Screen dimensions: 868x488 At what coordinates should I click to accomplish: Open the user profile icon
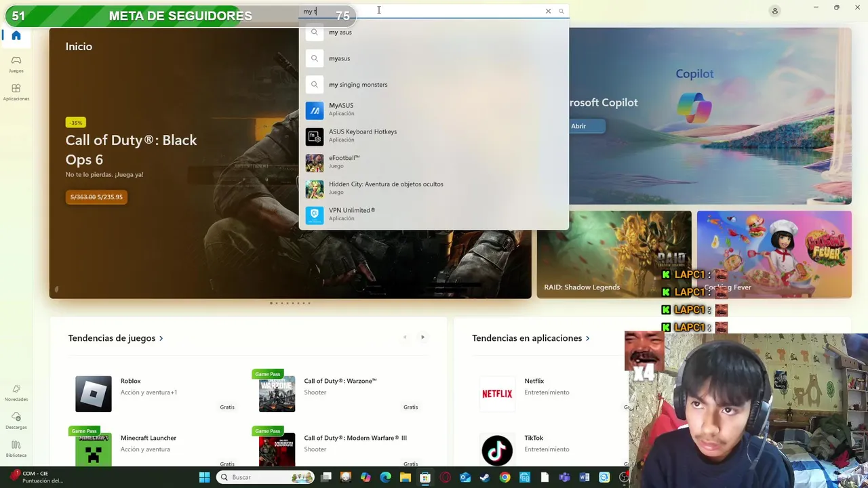(774, 11)
